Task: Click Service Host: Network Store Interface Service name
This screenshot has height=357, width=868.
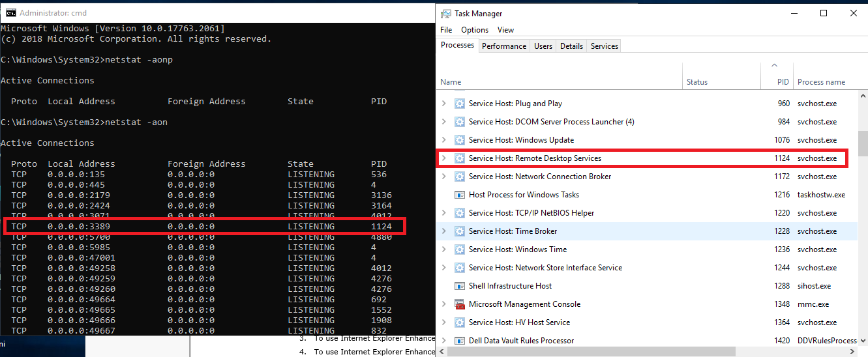Action: click(x=545, y=268)
